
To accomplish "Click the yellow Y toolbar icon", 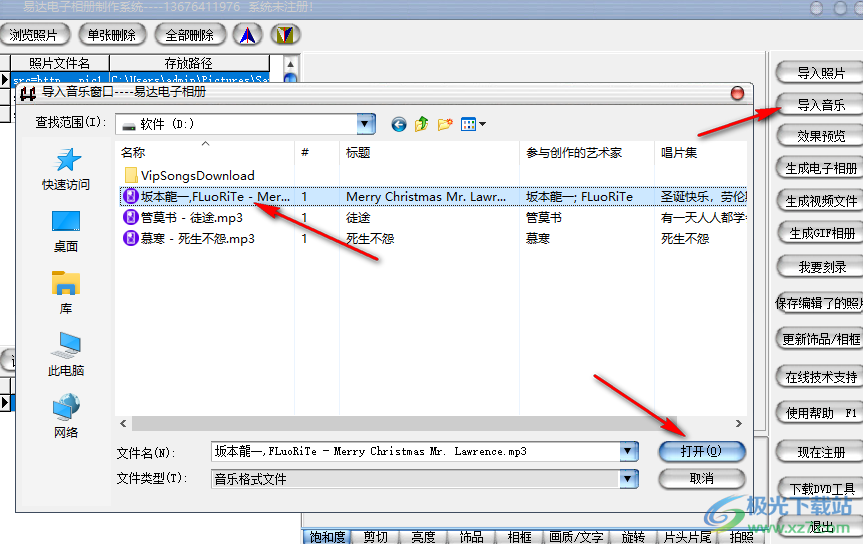I will [x=285, y=35].
